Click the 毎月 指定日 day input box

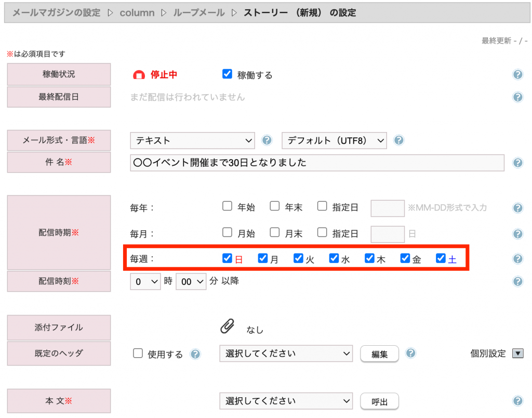tap(387, 234)
